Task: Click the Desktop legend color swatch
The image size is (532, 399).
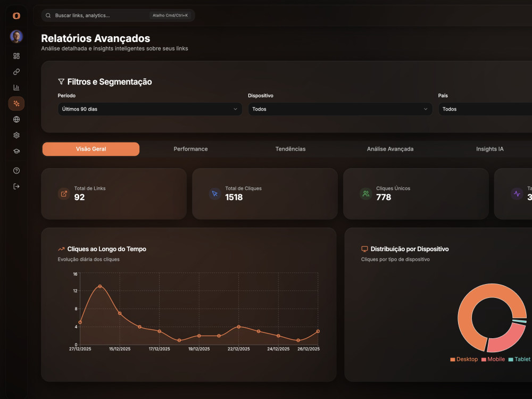Action: coord(453,360)
